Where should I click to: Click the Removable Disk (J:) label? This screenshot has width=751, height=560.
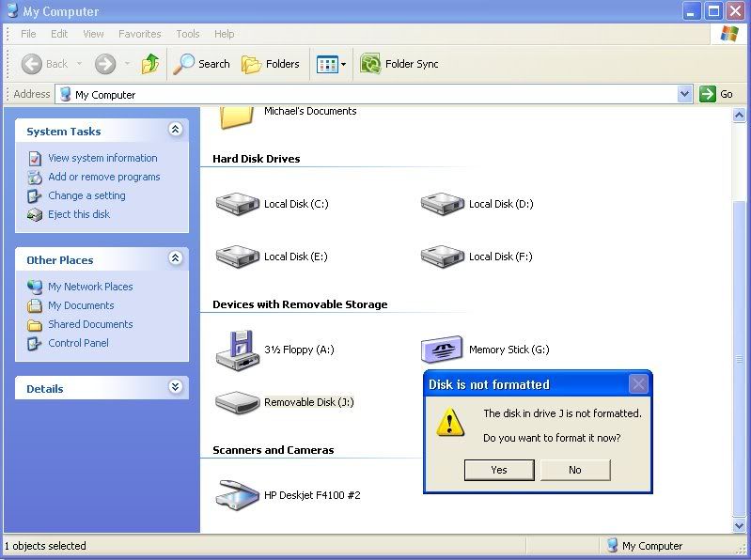click(x=309, y=402)
